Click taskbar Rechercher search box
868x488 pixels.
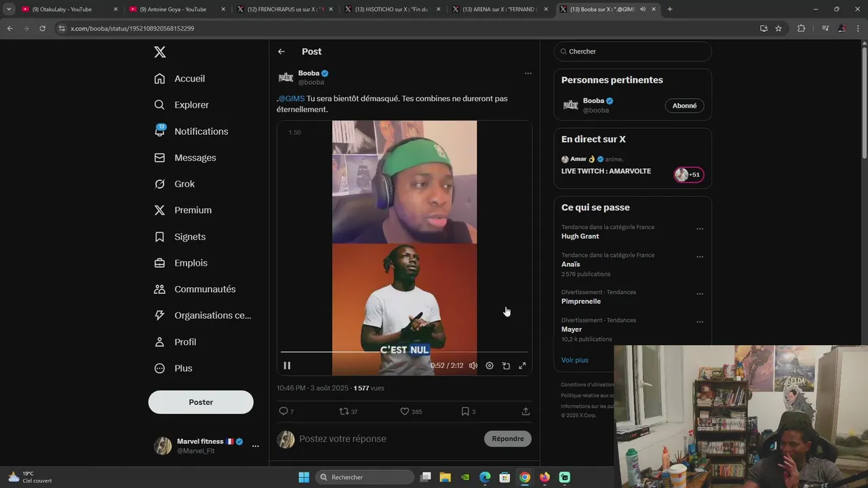click(366, 477)
